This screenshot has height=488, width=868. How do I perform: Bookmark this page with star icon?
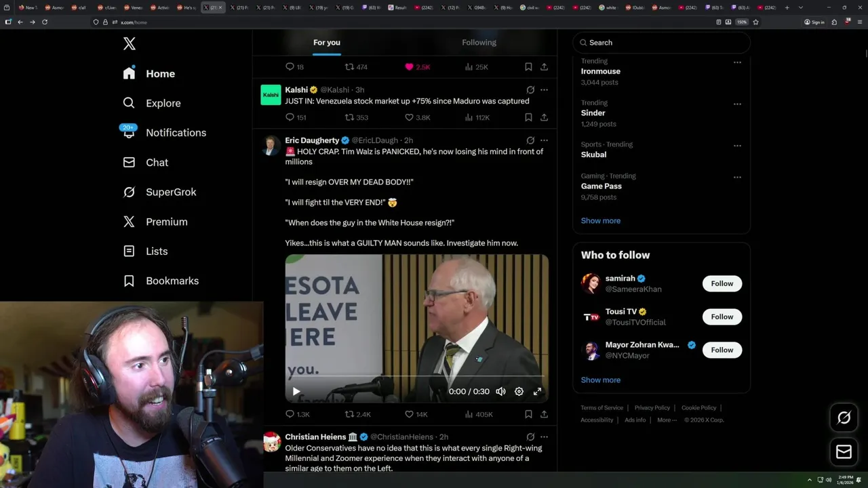coord(755,22)
